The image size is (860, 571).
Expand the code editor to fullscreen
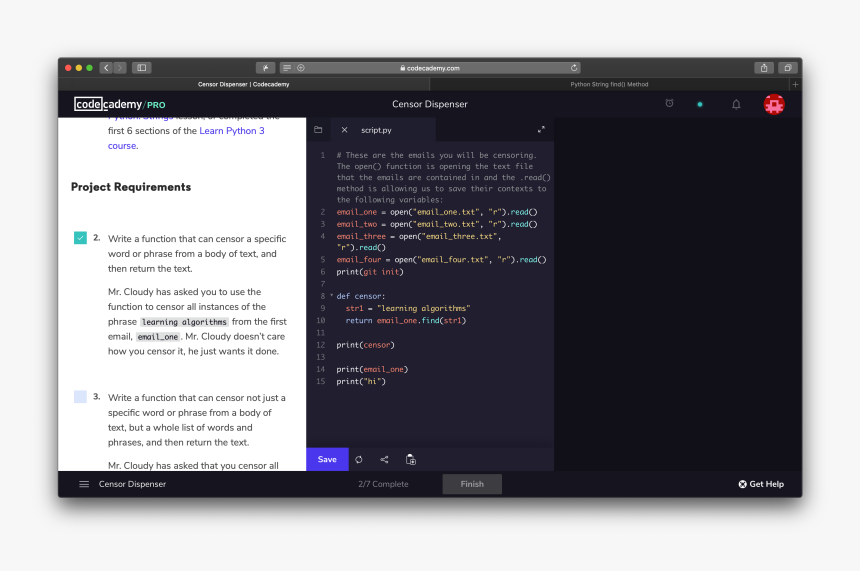pos(541,130)
